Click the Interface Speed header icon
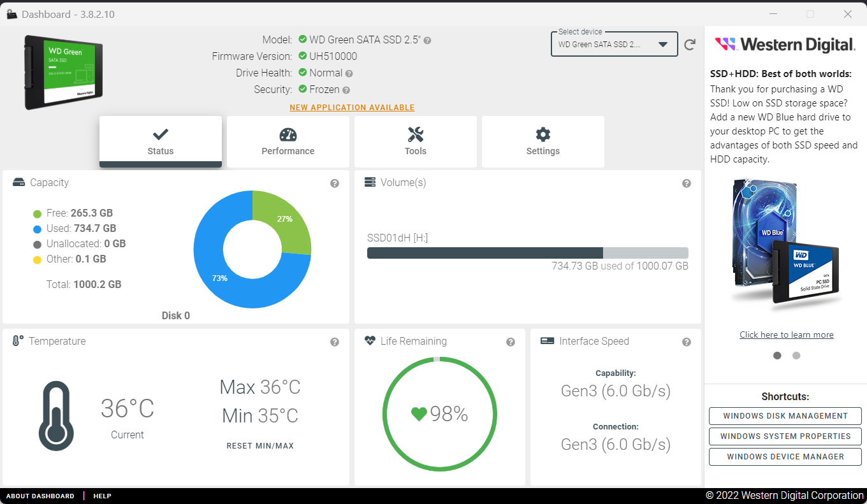Image resolution: width=867 pixels, height=504 pixels. 547,341
